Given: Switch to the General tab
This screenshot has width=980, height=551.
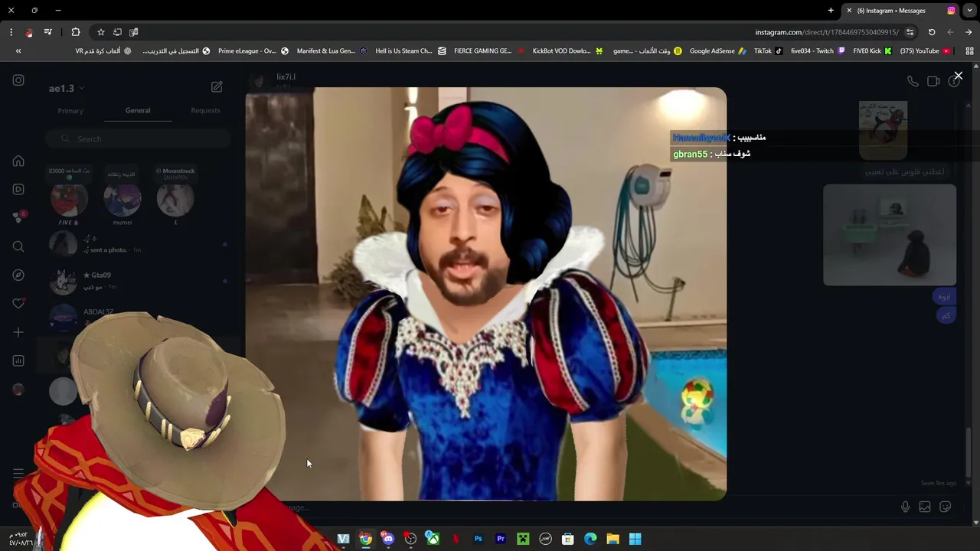Looking at the screenshot, I should pos(138,110).
